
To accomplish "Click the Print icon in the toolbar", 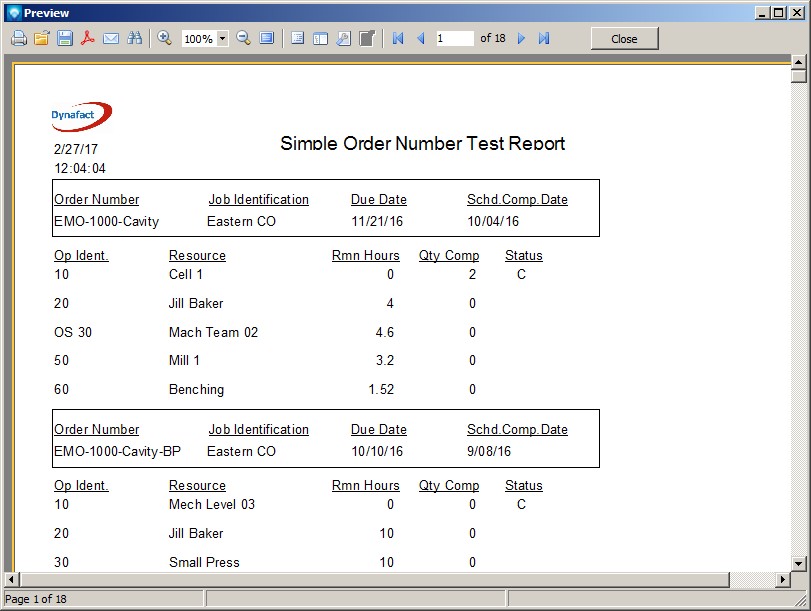I will pyautogui.click(x=18, y=38).
